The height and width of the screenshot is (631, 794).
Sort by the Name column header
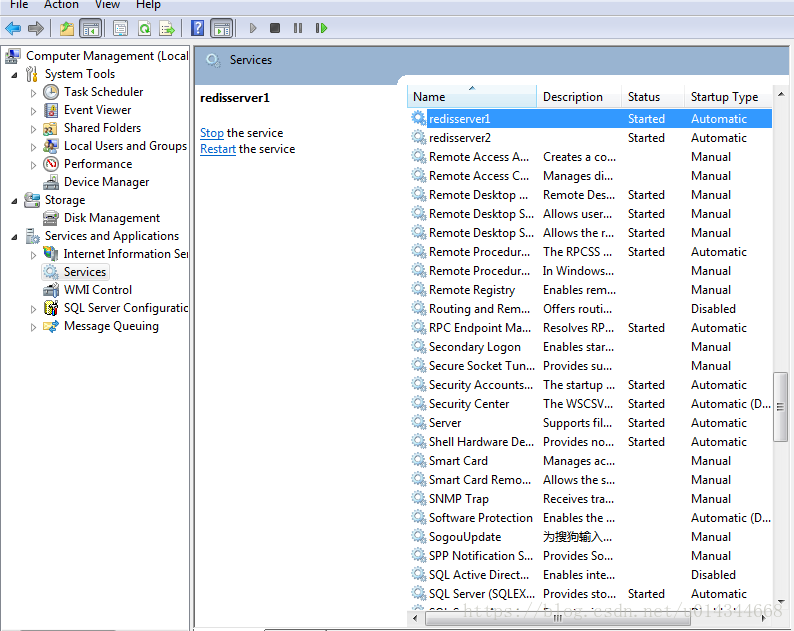click(x=471, y=97)
